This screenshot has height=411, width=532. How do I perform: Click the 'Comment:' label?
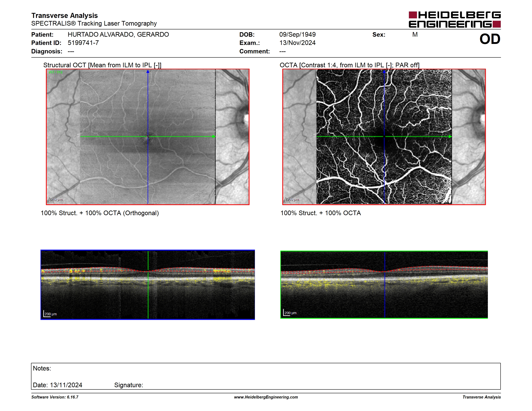tap(255, 51)
